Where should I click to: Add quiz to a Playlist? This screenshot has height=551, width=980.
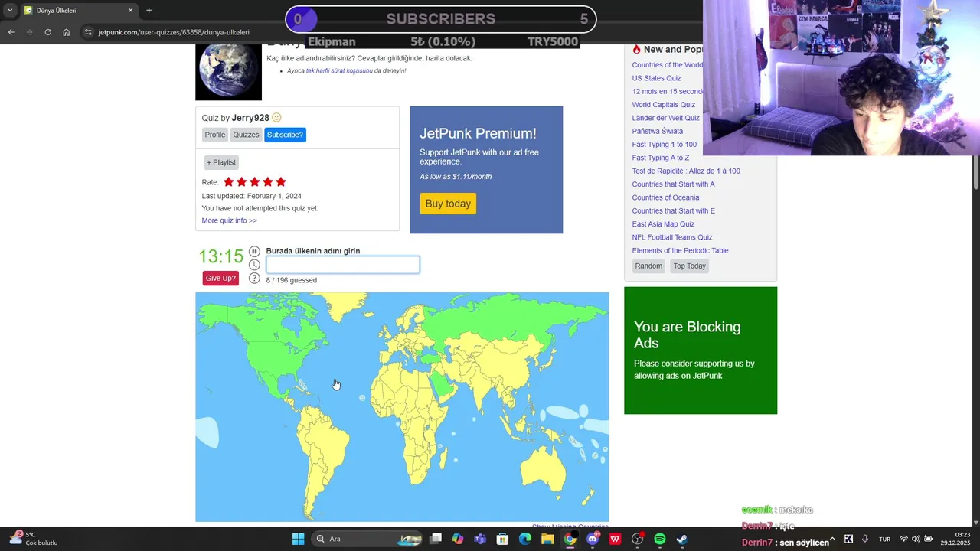click(x=221, y=162)
